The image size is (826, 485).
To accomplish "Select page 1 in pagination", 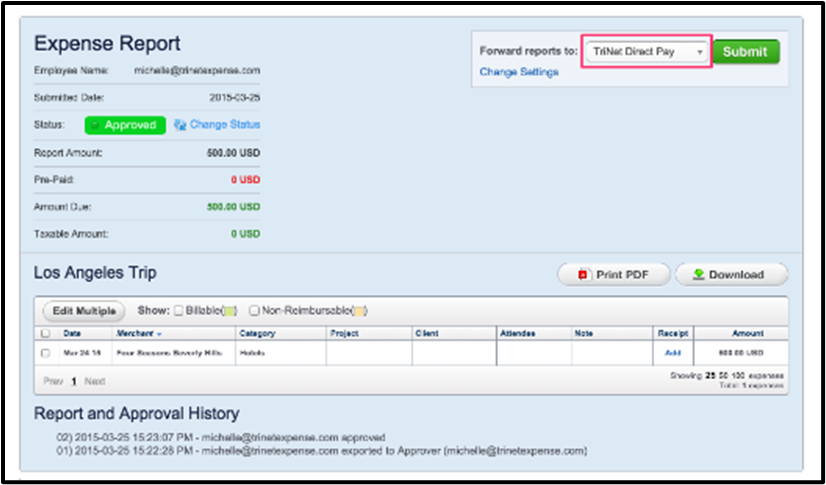I will tap(74, 381).
